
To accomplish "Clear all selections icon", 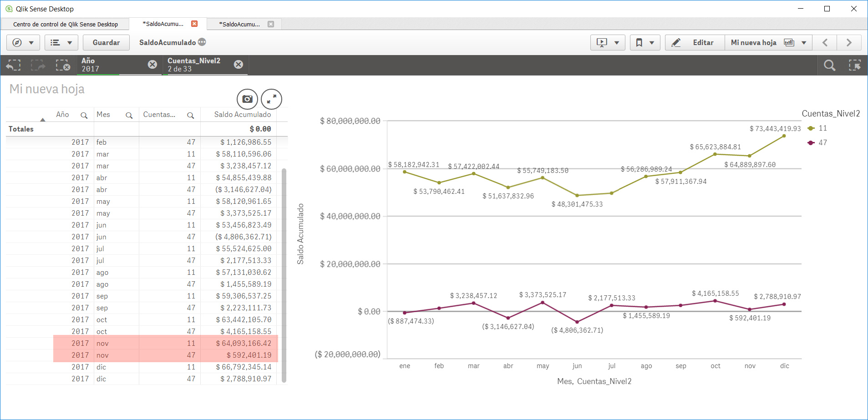I will pyautogui.click(x=63, y=65).
